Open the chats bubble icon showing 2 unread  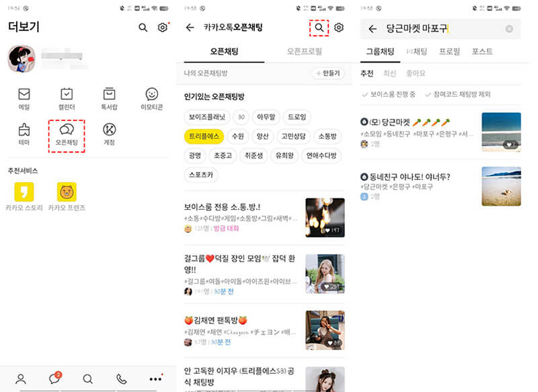(x=54, y=380)
